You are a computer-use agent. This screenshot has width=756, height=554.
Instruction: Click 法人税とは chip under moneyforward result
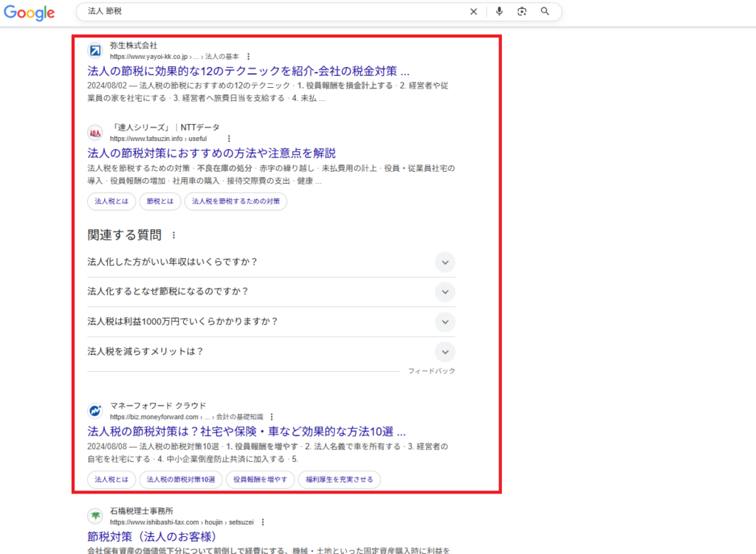click(111, 479)
